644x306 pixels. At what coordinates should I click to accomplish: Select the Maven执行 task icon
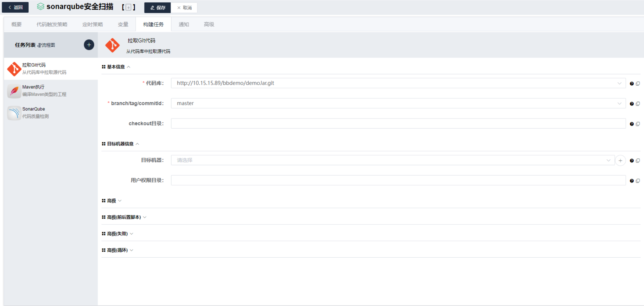(14, 91)
